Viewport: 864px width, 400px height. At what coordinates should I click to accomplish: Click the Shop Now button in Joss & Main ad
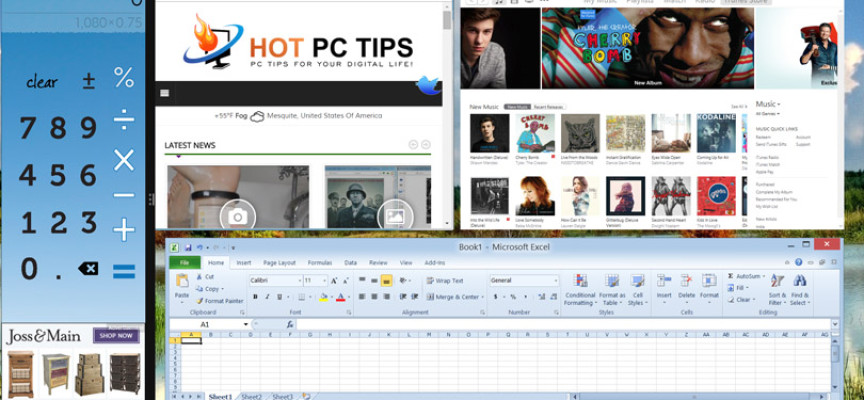point(116,336)
